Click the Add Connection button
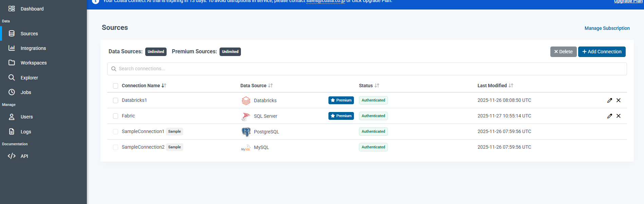Viewport: 644px width, 204px height. tap(602, 52)
